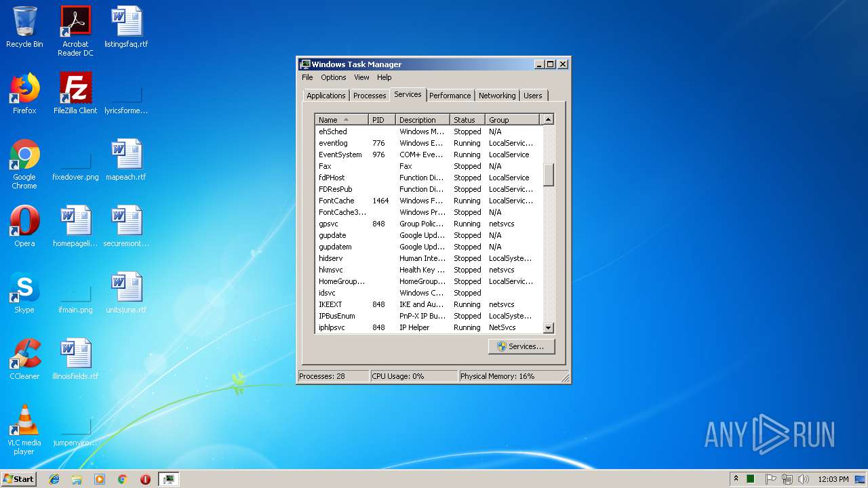Select the gupdatem service row

(429, 247)
